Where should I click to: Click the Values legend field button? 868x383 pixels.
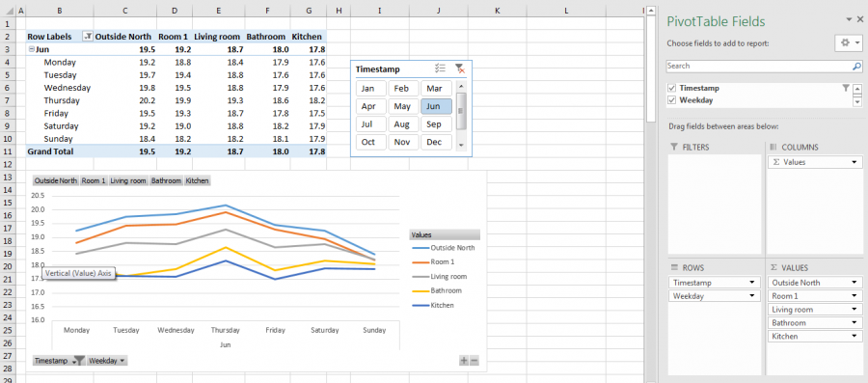[x=445, y=234]
